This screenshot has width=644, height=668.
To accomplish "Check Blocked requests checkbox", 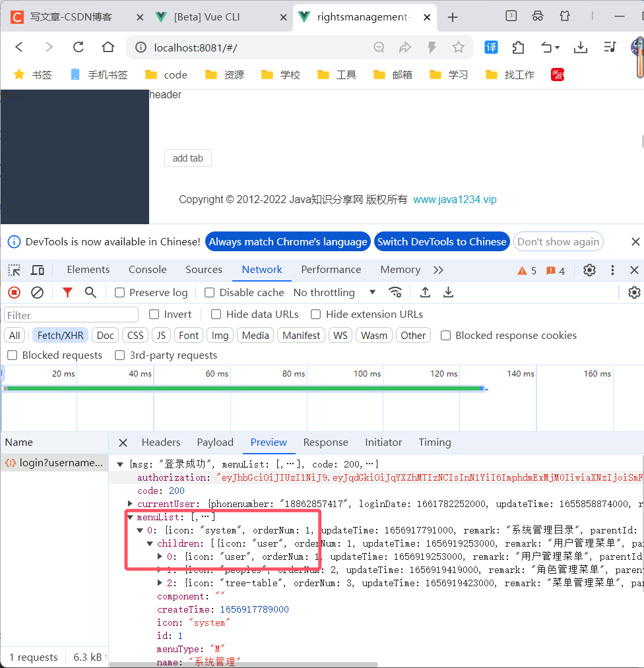I will (13, 355).
